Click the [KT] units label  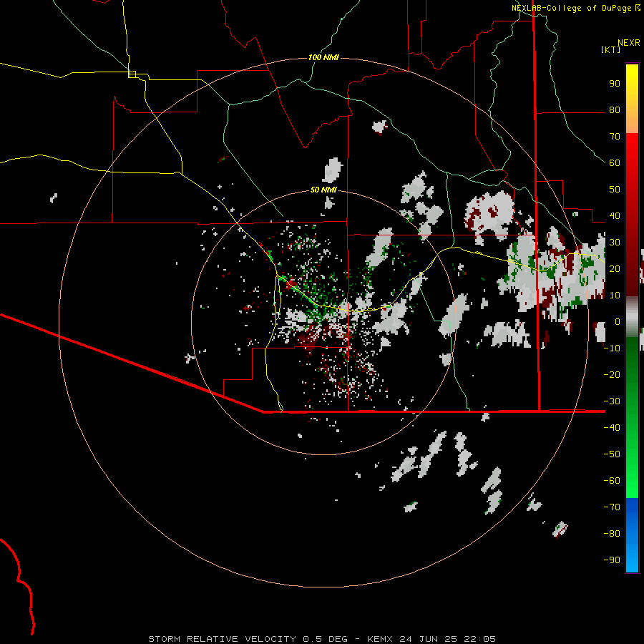click(x=610, y=49)
